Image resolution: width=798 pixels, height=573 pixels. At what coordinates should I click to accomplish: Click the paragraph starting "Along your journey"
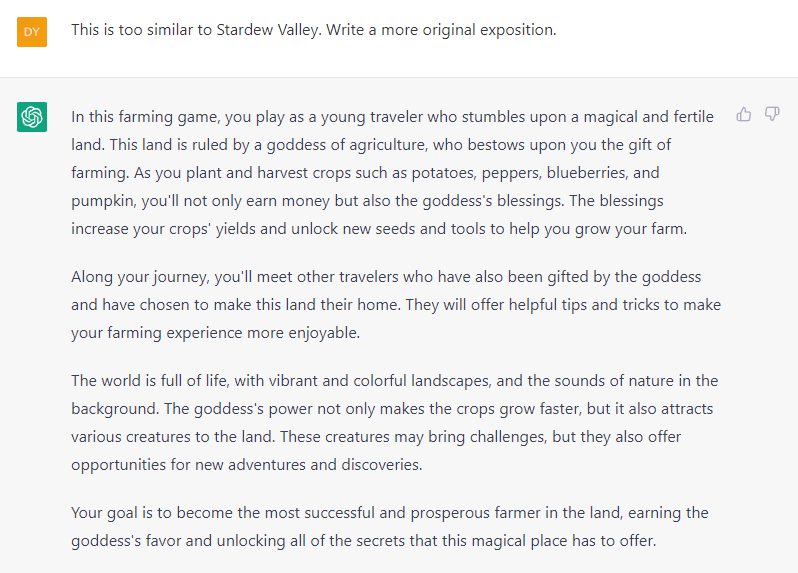pos(395,304)
